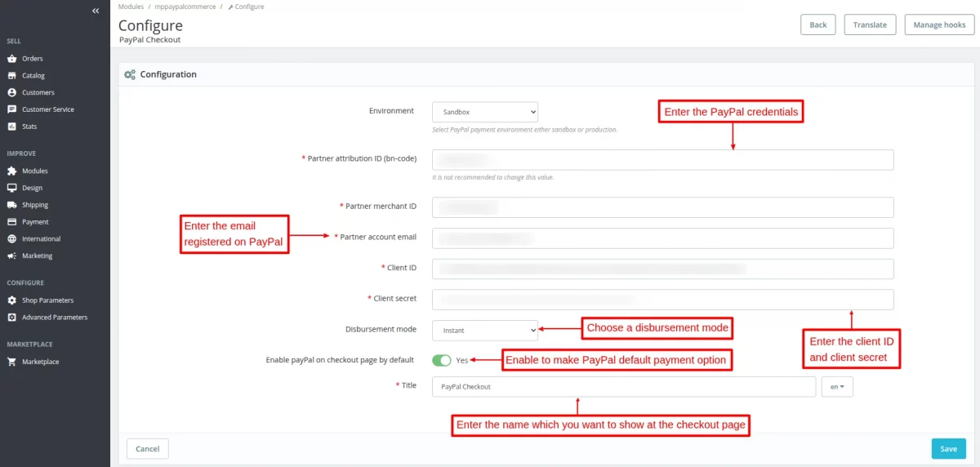This screenshot has height=467, width=980.
Task: Open the Environment dropdown showing Sandbox
Action: tap(485, 112)
